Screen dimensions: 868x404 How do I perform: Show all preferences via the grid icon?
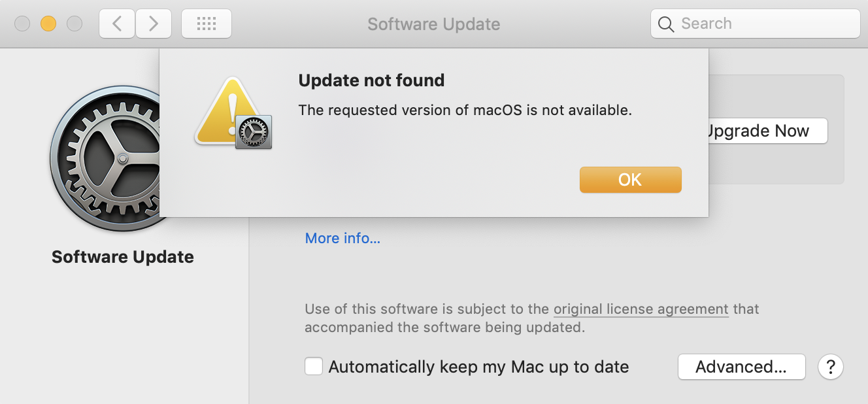(x=206, y=24)
